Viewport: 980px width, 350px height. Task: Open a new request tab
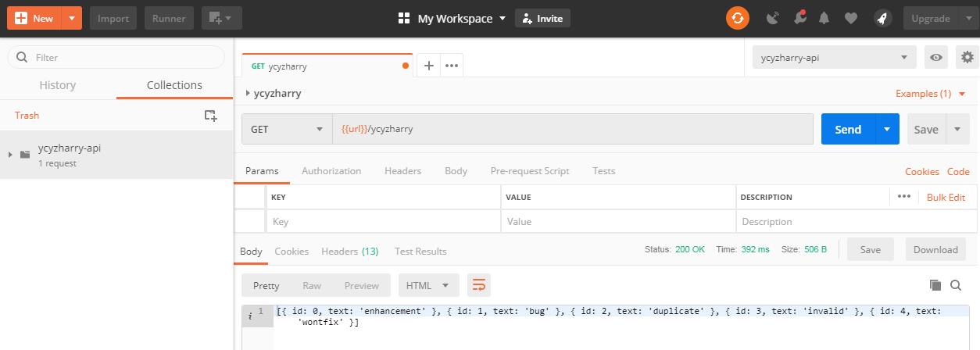tap(428, 66)
